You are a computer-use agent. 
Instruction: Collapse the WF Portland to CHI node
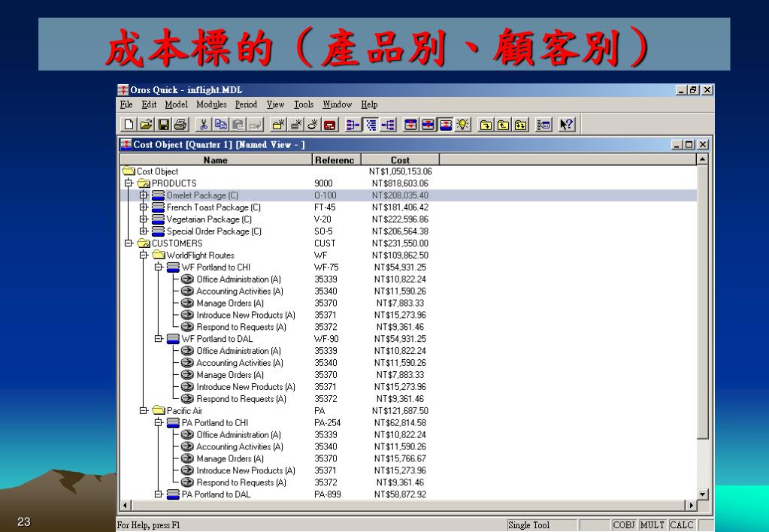point(159,267)
